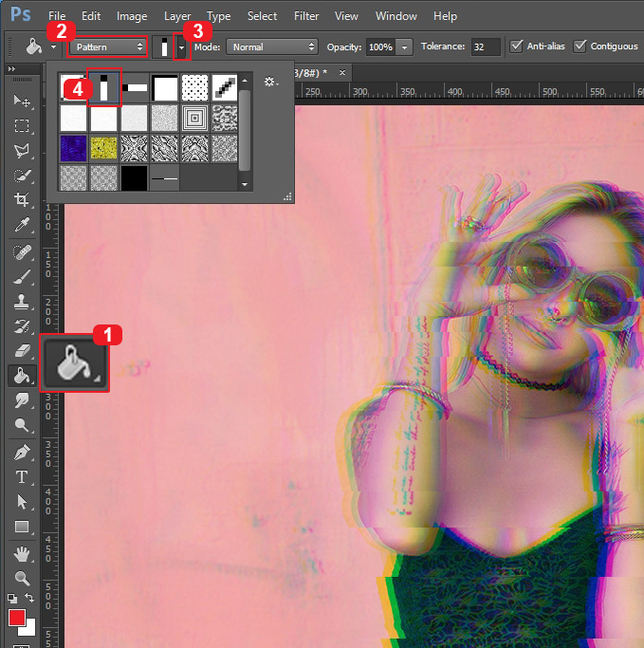
Task: Select the Move tool
Action: pyautogui.click(x=22, y=101)
